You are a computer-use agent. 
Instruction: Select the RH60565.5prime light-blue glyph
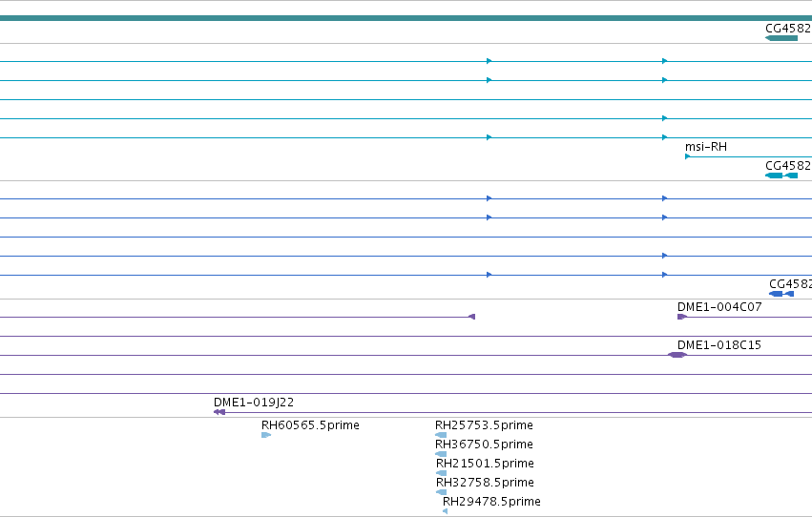[x=266, y=435]
